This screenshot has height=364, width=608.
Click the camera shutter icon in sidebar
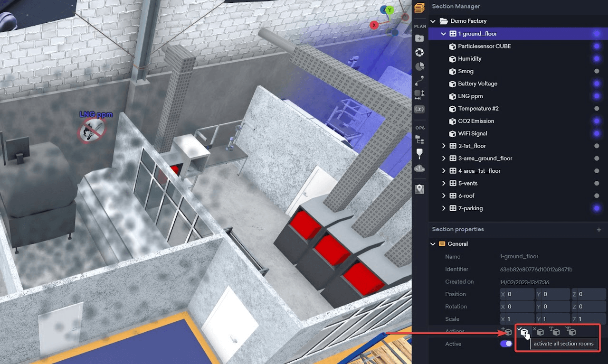click(x=419, y=52)
